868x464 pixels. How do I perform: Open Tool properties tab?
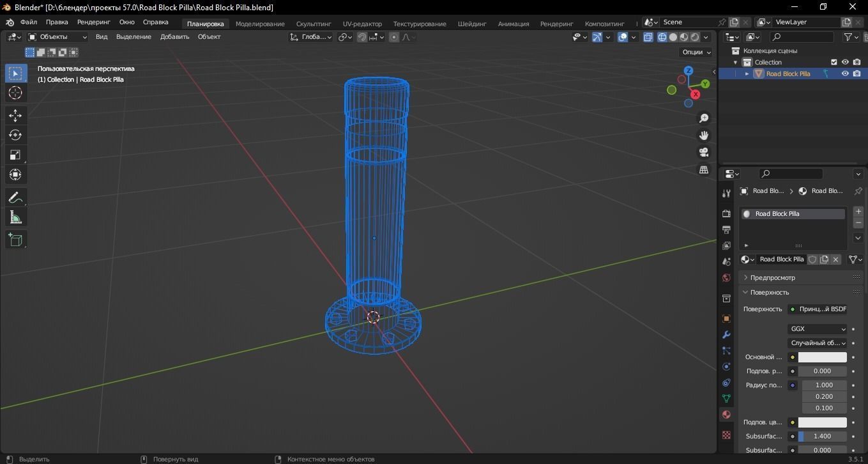726,194
